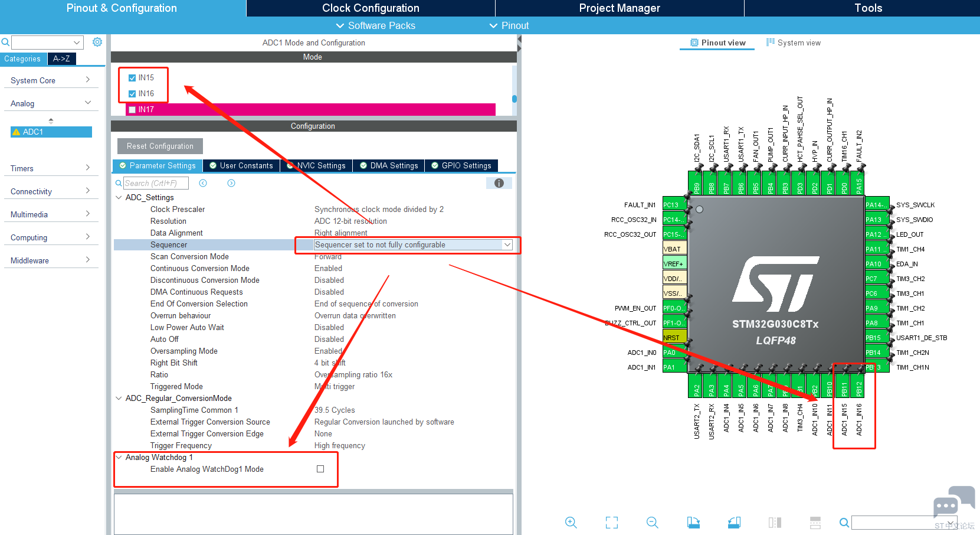Enable the IN17 channel checkbox

[x=132, y=110]
